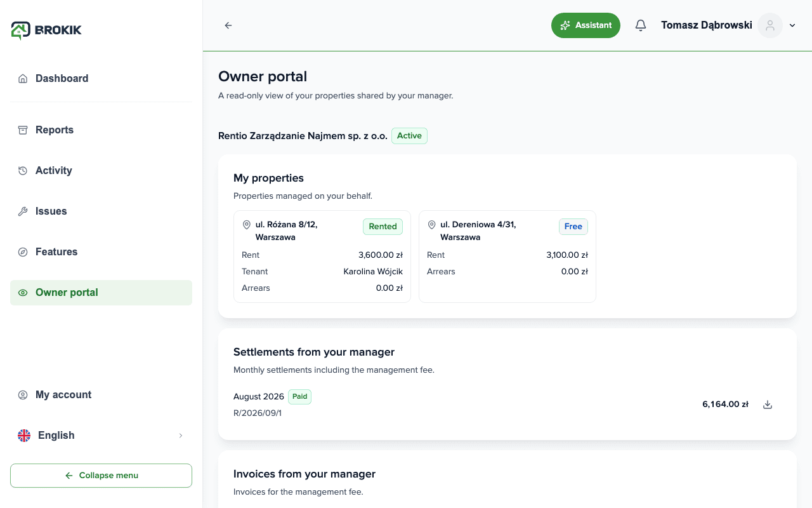The image size is (812, 508).
Task: Go to the Activity page
Action: 101,171
